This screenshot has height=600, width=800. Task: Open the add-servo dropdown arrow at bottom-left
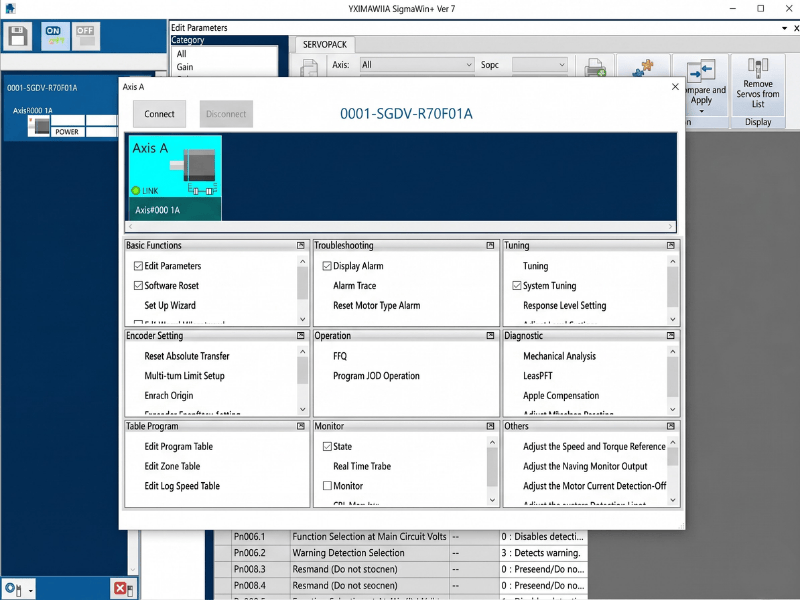click(30, 590)
